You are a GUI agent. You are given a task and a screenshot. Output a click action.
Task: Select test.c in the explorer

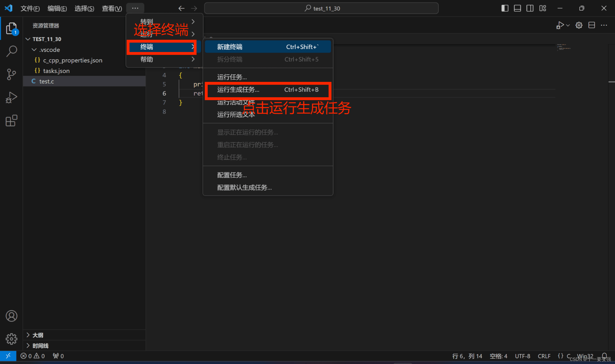(84, 81)
